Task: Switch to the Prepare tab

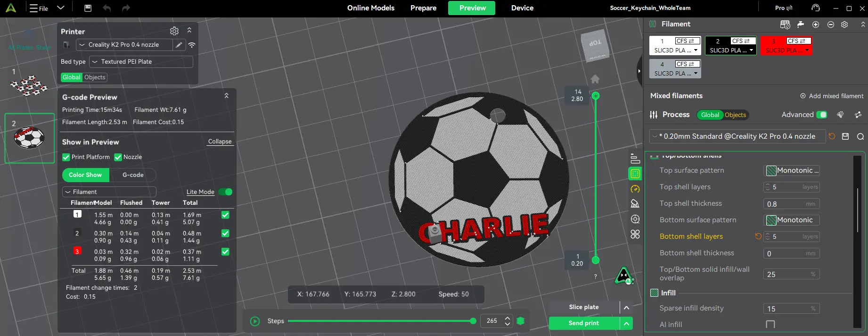Action: coord(423,8)
